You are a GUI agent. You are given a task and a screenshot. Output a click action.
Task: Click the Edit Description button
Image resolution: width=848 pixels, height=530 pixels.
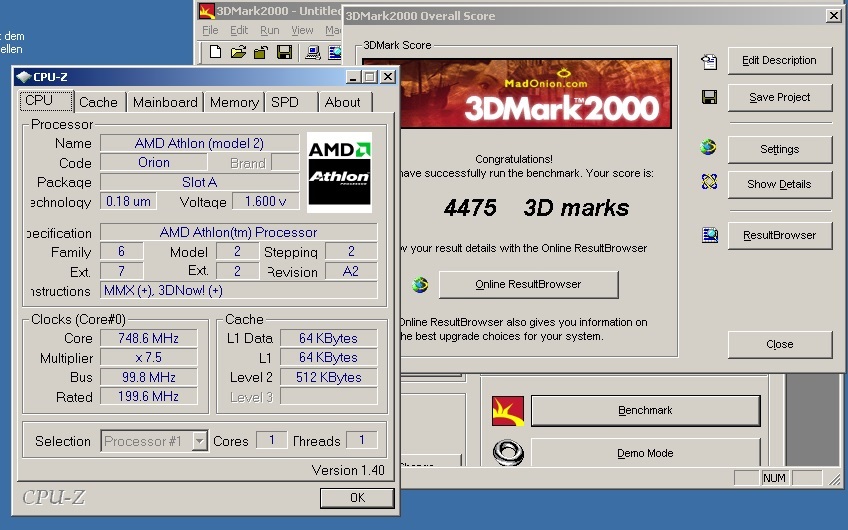point(779,61)
